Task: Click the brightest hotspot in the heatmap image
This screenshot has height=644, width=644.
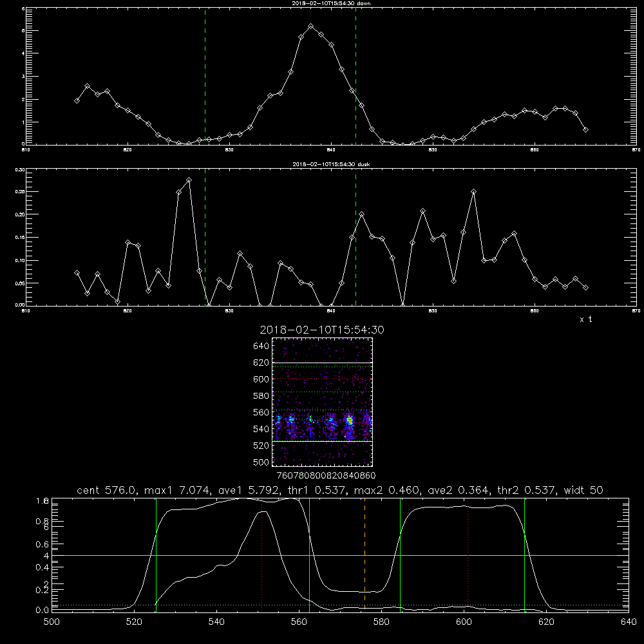Action: click(350, 420)
